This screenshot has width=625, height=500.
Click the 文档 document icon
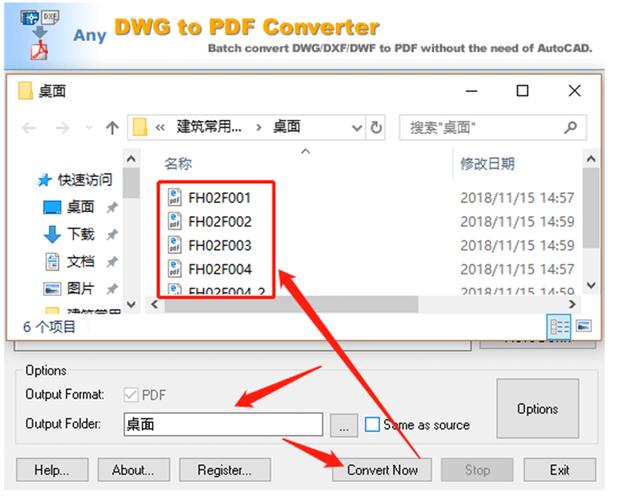coord(52,262)
